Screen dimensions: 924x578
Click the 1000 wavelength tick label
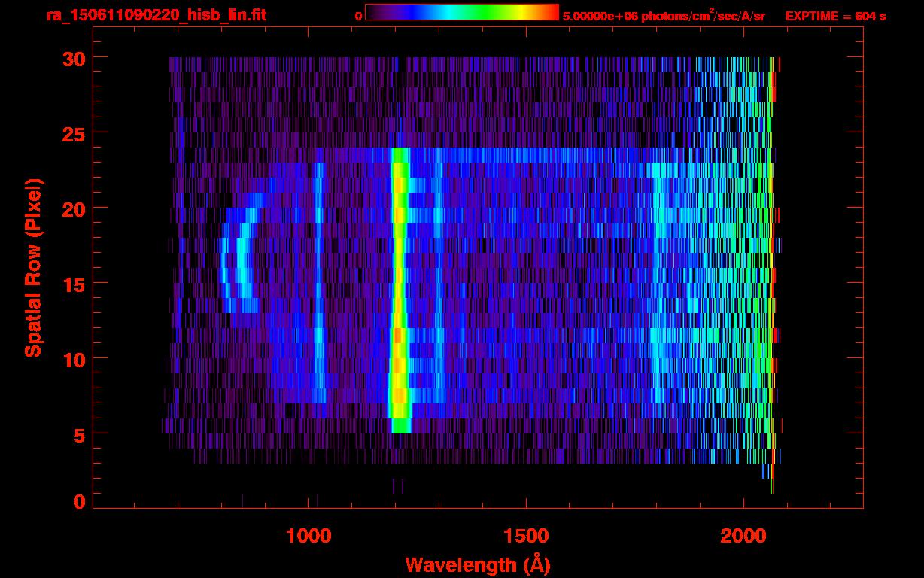click(x=309, y=536)
